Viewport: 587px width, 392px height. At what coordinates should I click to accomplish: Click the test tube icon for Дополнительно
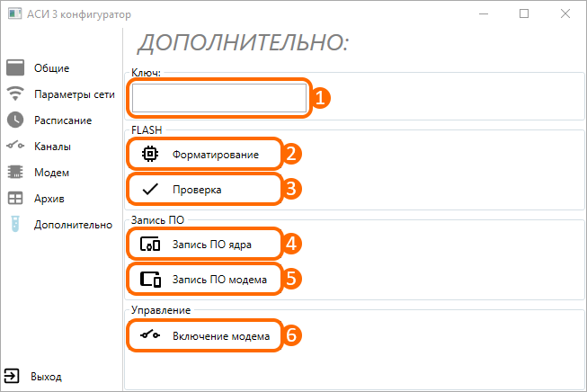(15, 224)
